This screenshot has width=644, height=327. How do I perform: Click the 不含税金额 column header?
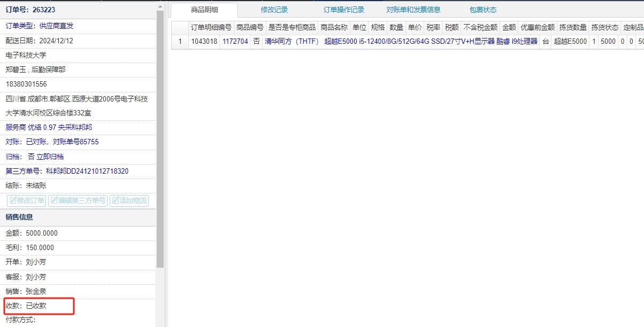[x=480, y=27]
